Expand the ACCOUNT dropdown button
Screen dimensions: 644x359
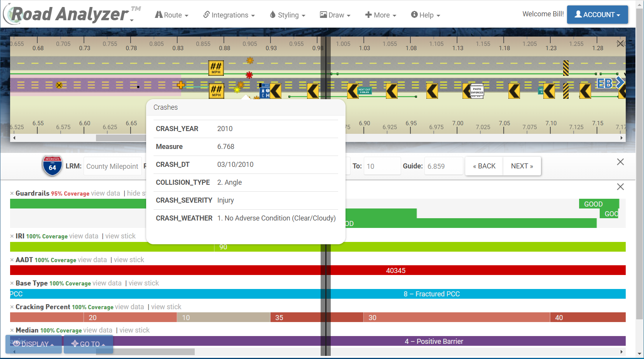(597, 14)
